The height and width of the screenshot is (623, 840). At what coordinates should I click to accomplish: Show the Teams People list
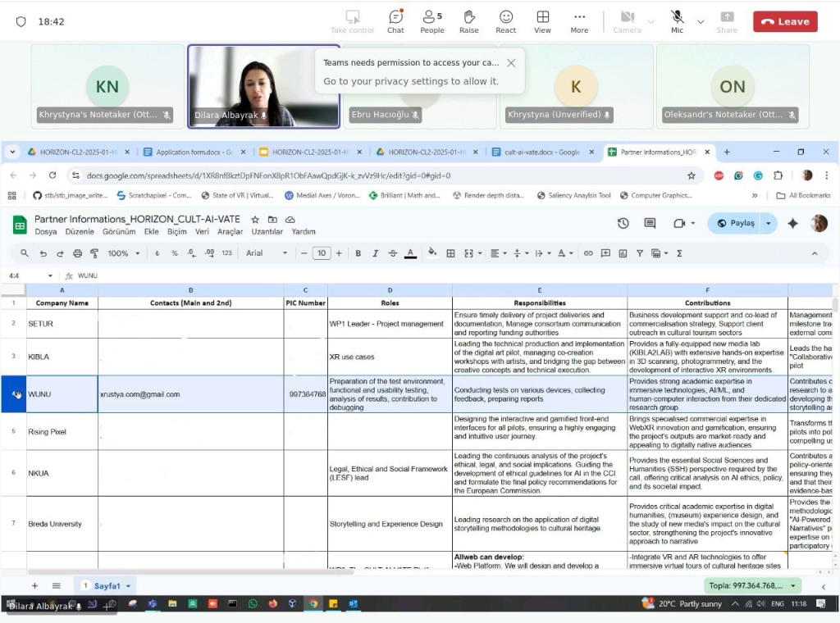[431, 21]
